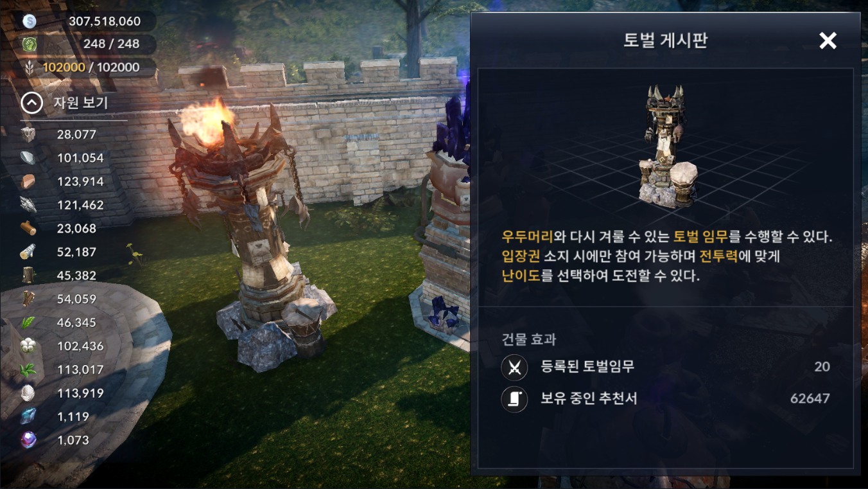Collapse the resource list with the chevron circle
868x489 pixels.
31,103
